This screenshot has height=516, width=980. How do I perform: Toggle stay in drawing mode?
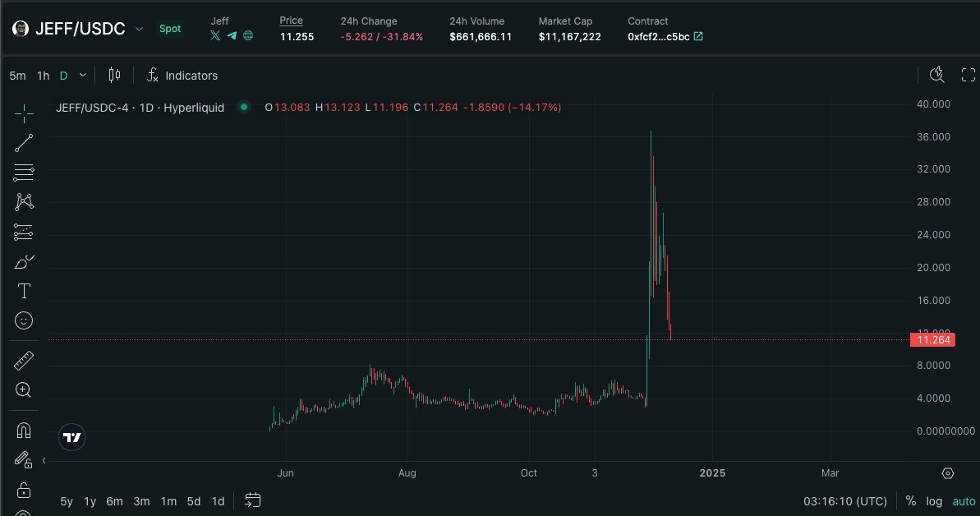coord(24,459)
